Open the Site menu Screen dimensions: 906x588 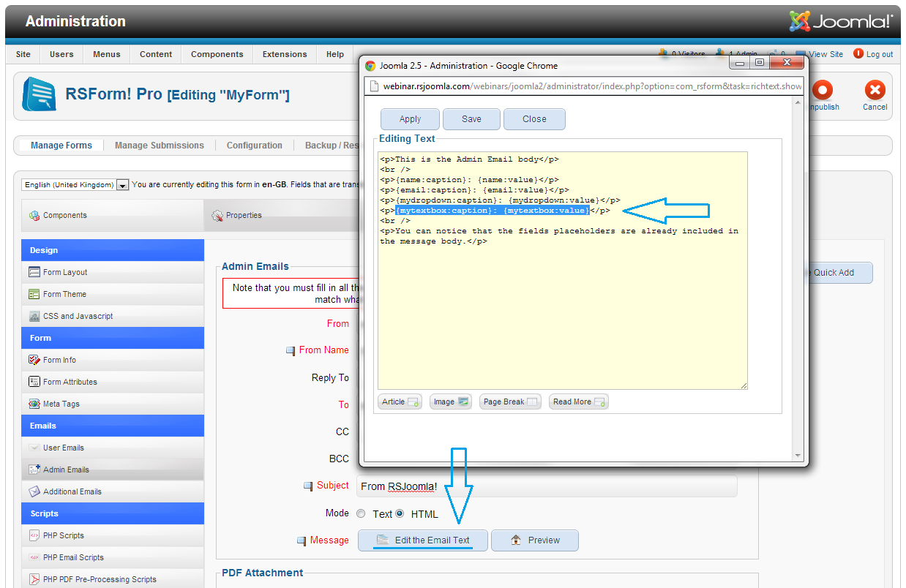23,54
